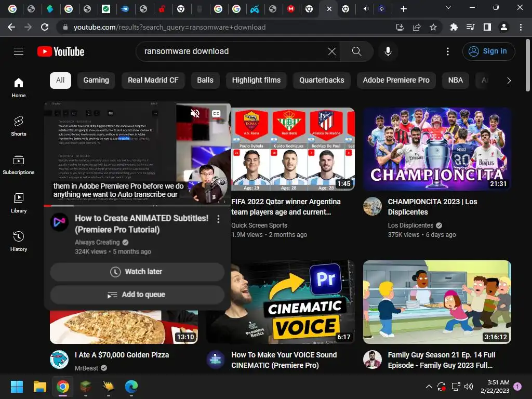Screen dimensions: 532x399
Task: Clear the search query with the X
Action: pos(332,51)
